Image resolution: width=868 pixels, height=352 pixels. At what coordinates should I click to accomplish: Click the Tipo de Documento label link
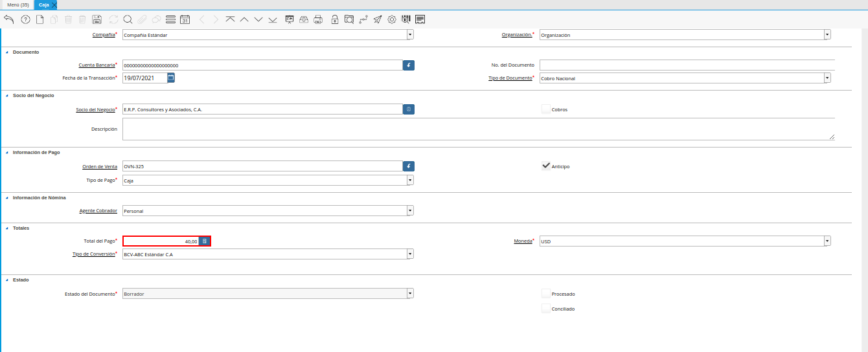[x=510, y=78]
